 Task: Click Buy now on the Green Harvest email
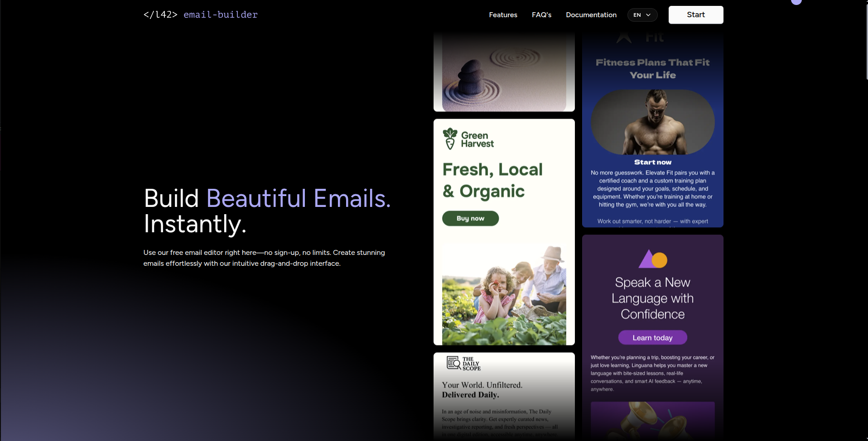pyautogui.click(x=470, y=218)
